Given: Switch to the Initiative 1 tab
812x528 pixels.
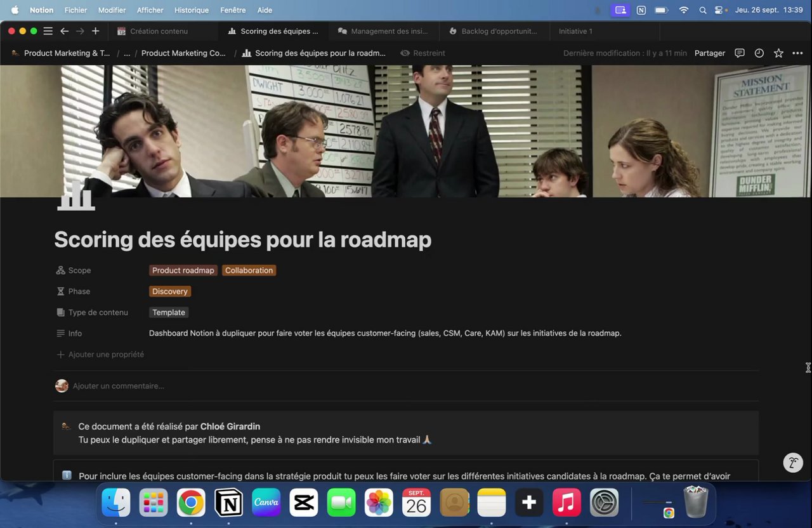Looking at the screenshot, I should coord(605,31).
